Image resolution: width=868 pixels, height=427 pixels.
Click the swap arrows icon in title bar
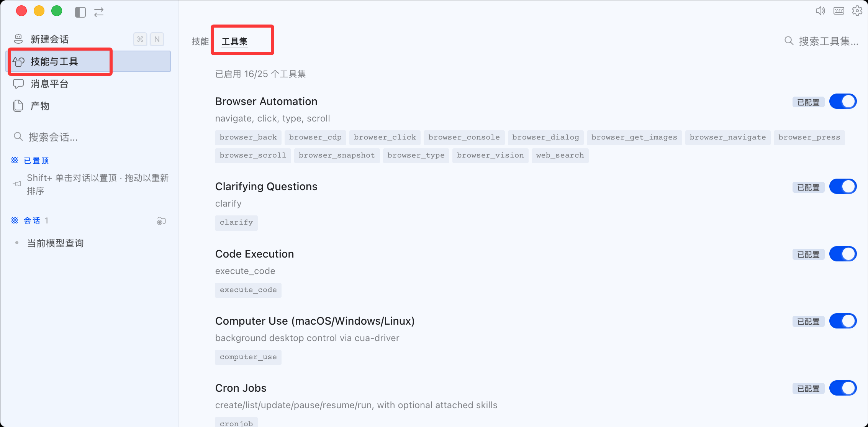click(x=99, y=12)
